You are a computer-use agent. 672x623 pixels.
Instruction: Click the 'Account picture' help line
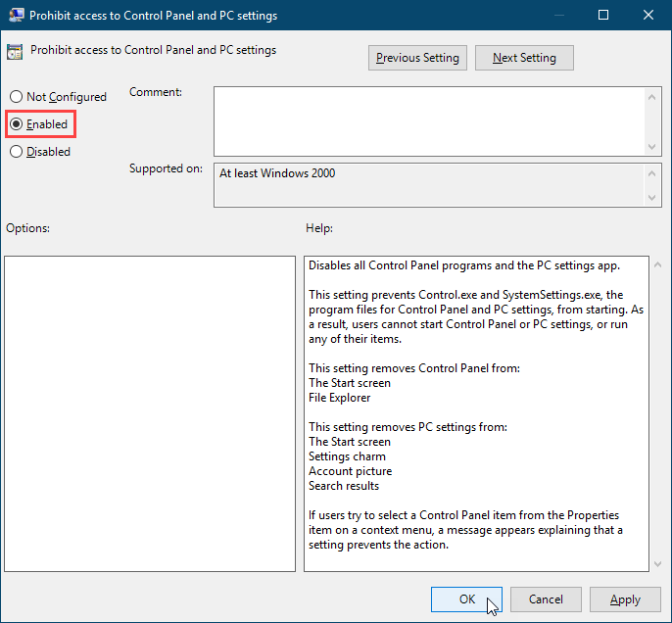click(x=350, y=471)
